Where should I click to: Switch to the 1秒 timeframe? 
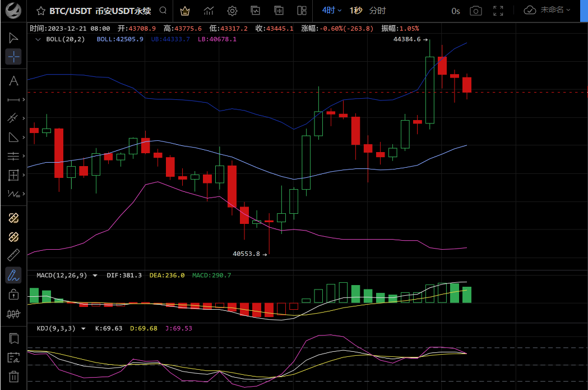pos(355,11)
